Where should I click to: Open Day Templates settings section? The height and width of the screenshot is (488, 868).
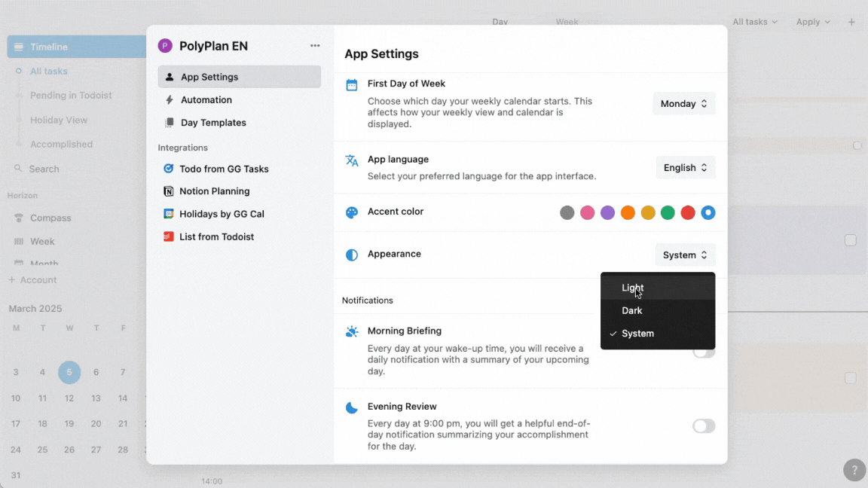coord(213,123)
